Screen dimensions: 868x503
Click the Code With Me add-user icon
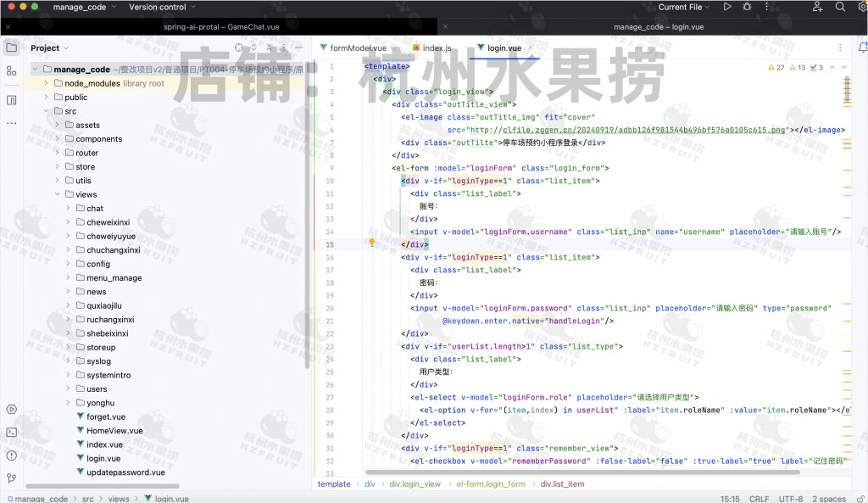point(817,7)
